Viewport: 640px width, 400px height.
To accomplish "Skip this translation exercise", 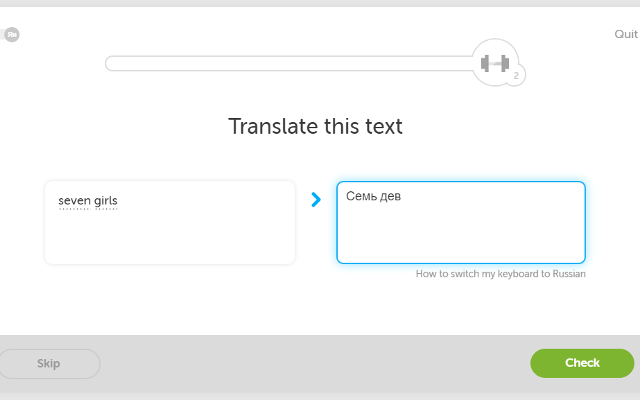I will (49, 364).
